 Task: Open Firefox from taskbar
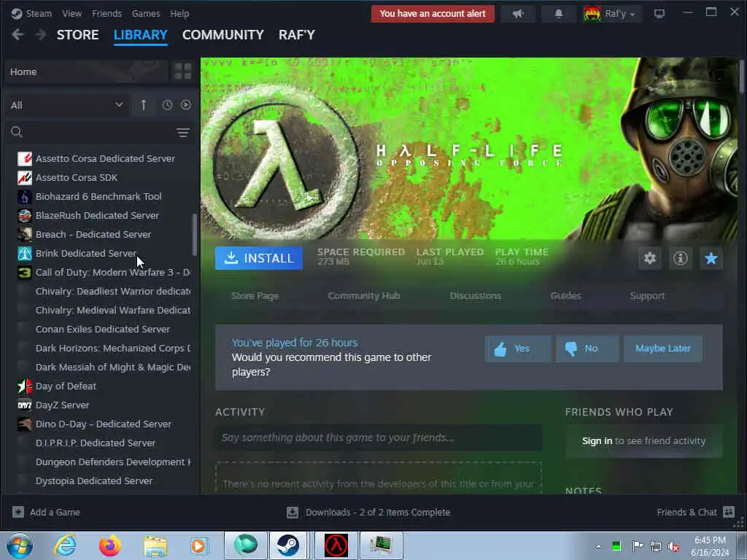click(x=109, y=545)
